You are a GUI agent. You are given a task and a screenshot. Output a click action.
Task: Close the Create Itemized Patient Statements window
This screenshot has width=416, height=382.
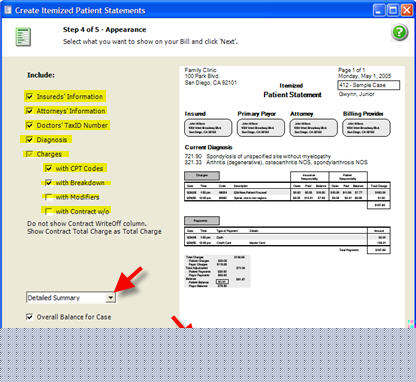coord(407,10)
